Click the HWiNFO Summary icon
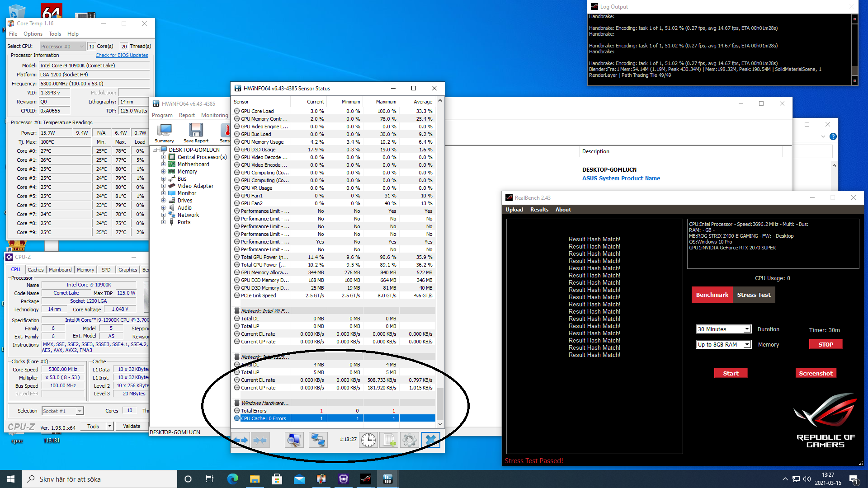This screenshot has height=488, width=868. (x=164, y=133)
